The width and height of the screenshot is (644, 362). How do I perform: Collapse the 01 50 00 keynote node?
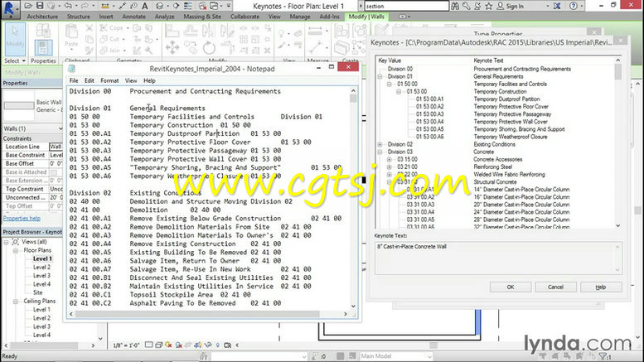tap(389, 84)
